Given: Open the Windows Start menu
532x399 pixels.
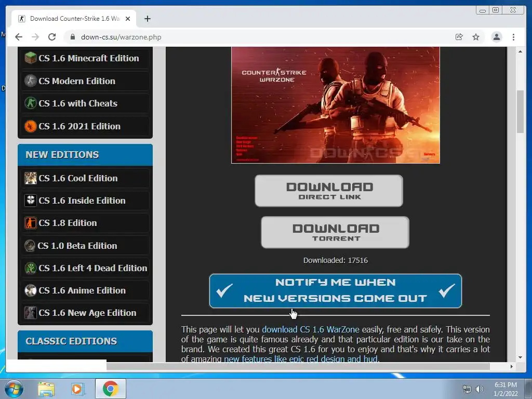Looking at the screenshot, I should [14, 389].
